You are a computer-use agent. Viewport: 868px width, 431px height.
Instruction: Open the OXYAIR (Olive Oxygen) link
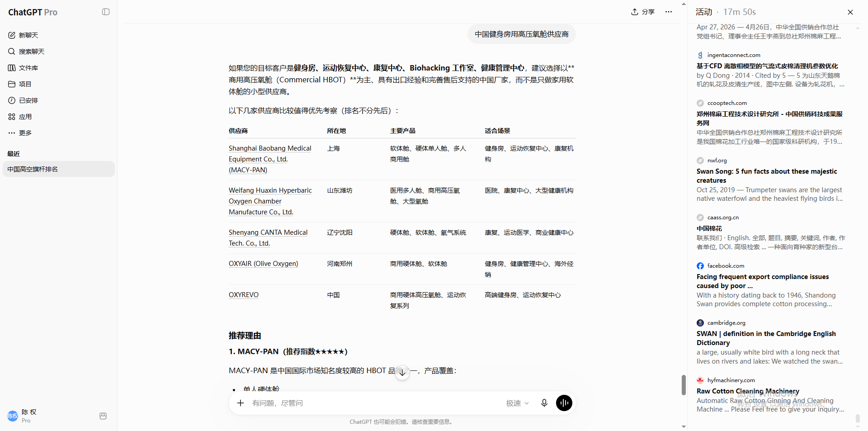(x=263, y=264)
